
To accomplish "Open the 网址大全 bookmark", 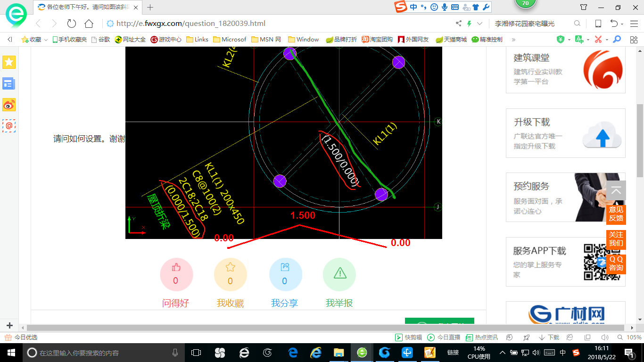I will (x=130, y=40).
